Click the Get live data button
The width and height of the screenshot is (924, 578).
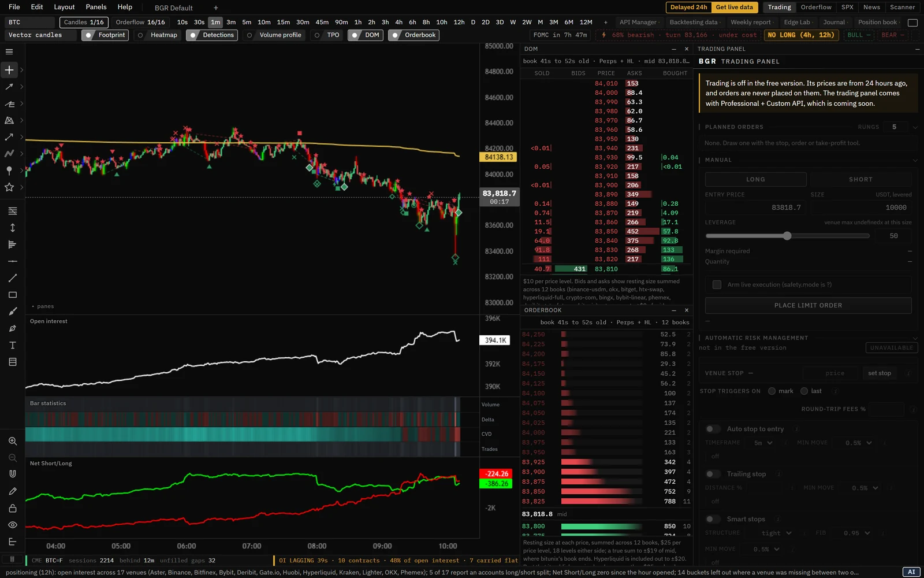coord(735,7)
